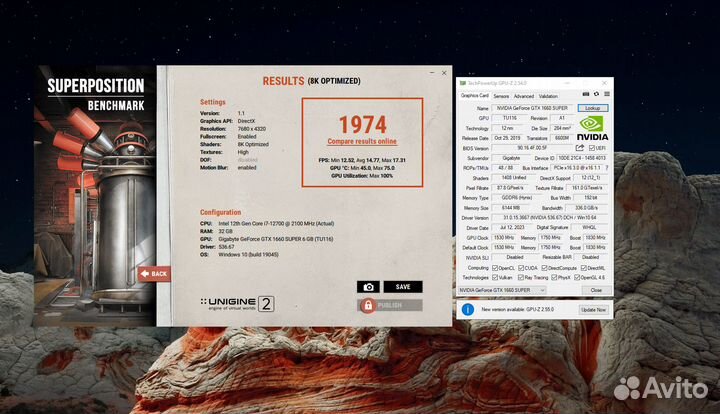The image size is (720, 414).
Task: Toggle the CUDA checkbox
Action: tap(521, 268)
